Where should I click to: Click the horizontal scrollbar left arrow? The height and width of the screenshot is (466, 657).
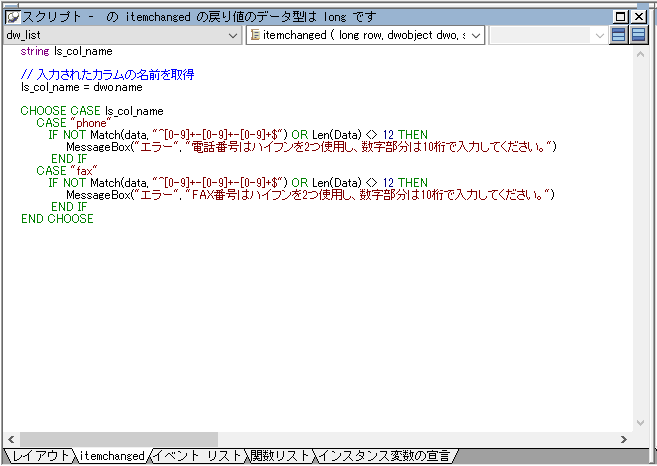click(x=11, y=439)
